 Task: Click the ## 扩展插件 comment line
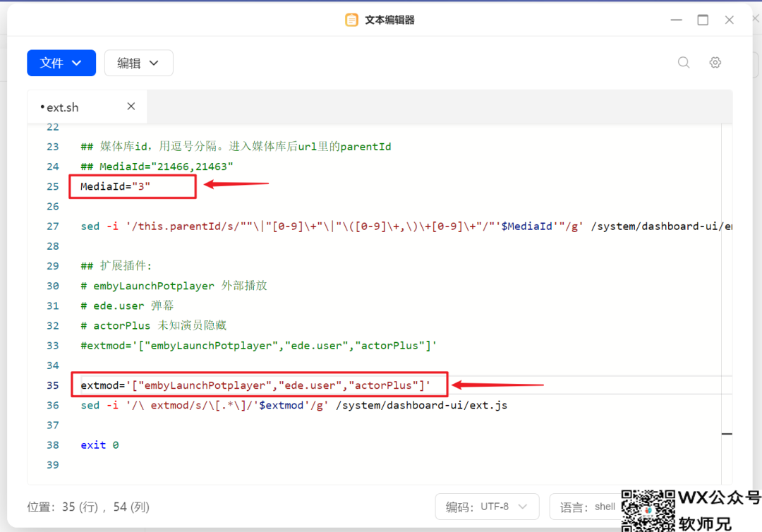click(x=116, y=266)
